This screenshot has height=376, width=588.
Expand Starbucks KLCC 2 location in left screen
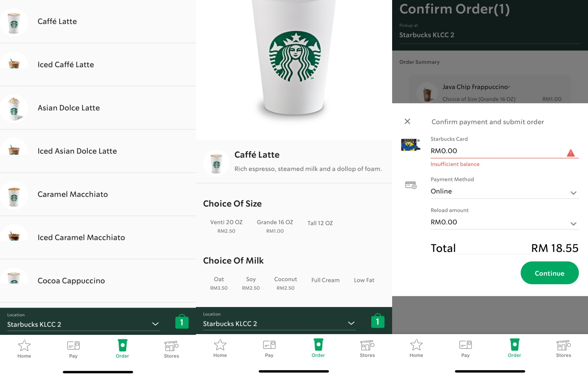click(83, 324)
